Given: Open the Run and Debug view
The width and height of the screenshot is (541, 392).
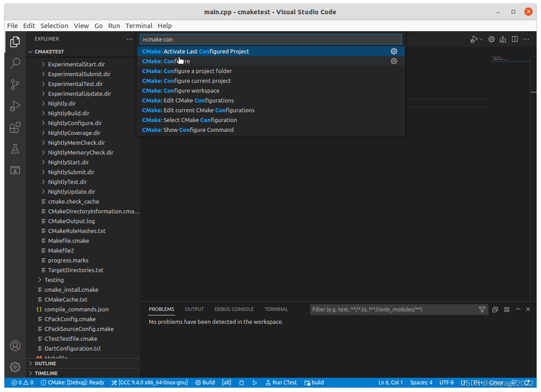Looking at the screenshot, I should [15, 106].
